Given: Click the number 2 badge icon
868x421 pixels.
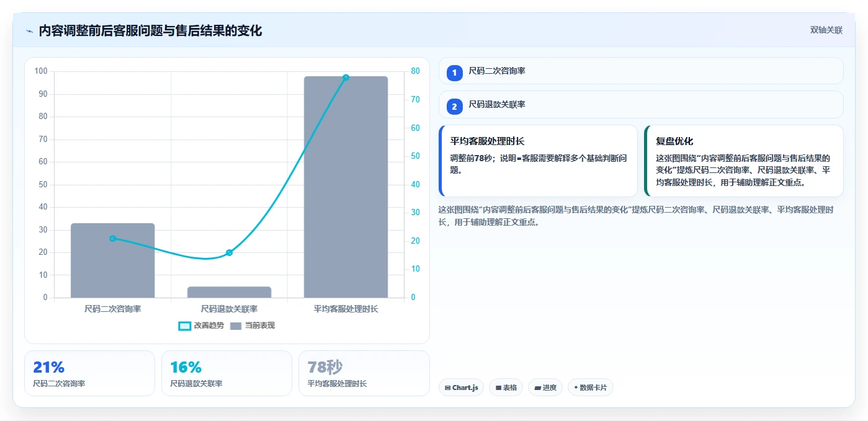Looking at the screenshot, I should pos(454,107).
